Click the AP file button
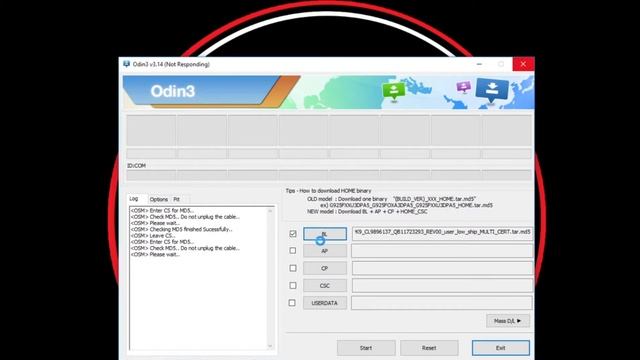 [325, 251]
